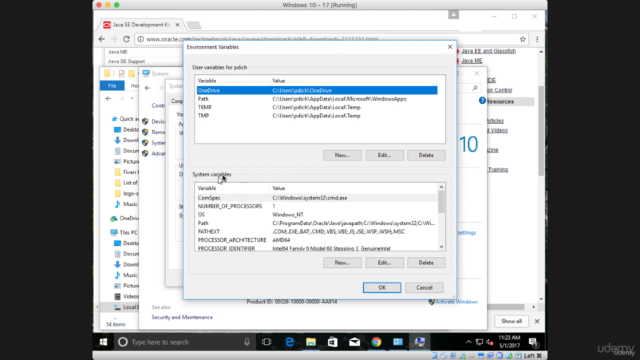Select the OS system variable row
640x360 pixels.
coord(317,214)
